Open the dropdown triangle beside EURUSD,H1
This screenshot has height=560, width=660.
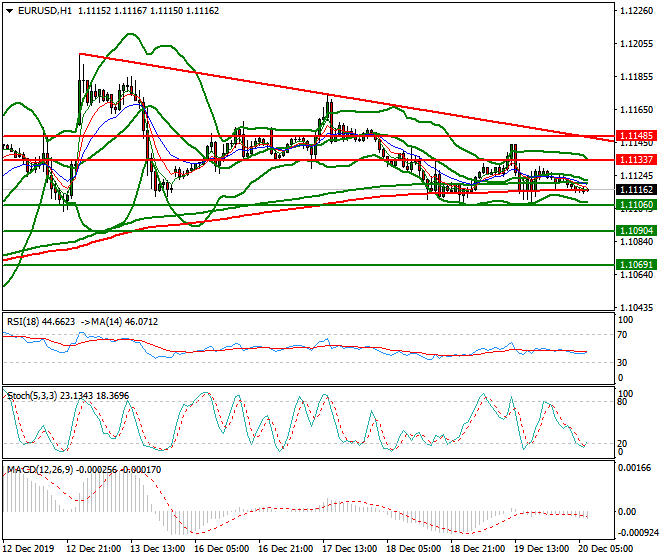pyautogui.click(x=10, y=11)
